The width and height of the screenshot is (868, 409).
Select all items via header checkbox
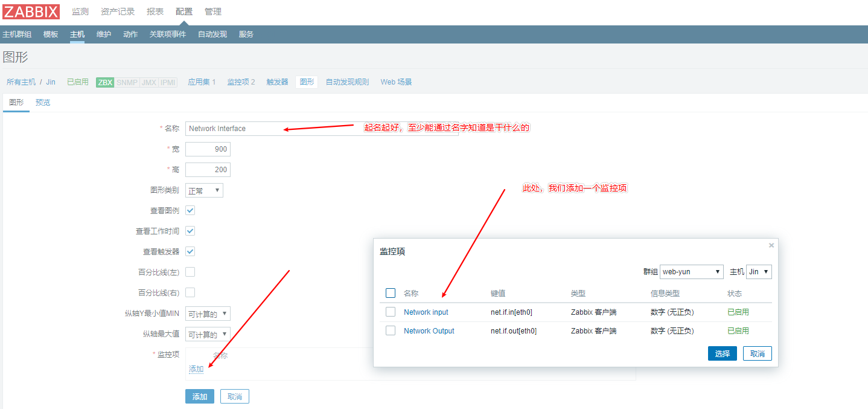(x=391, y=293)
